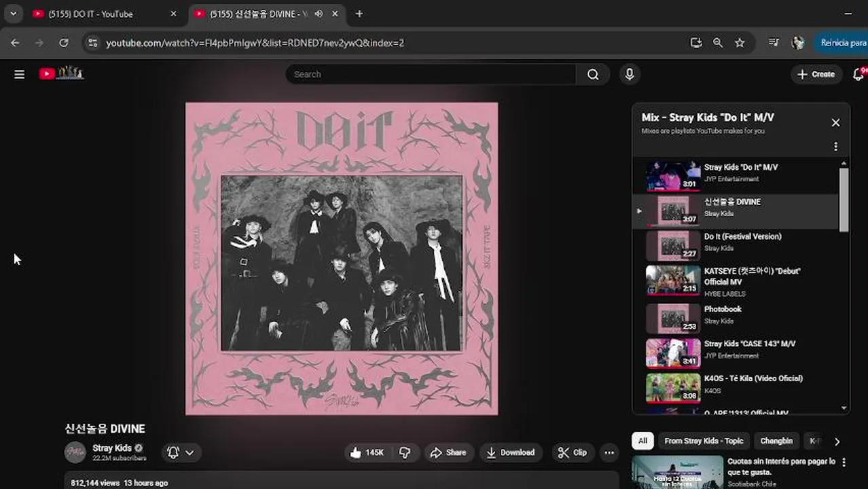This screenshot has width=868, height=489.
Task: View site information icon in the address bar
Action: [x=93, y=43]
